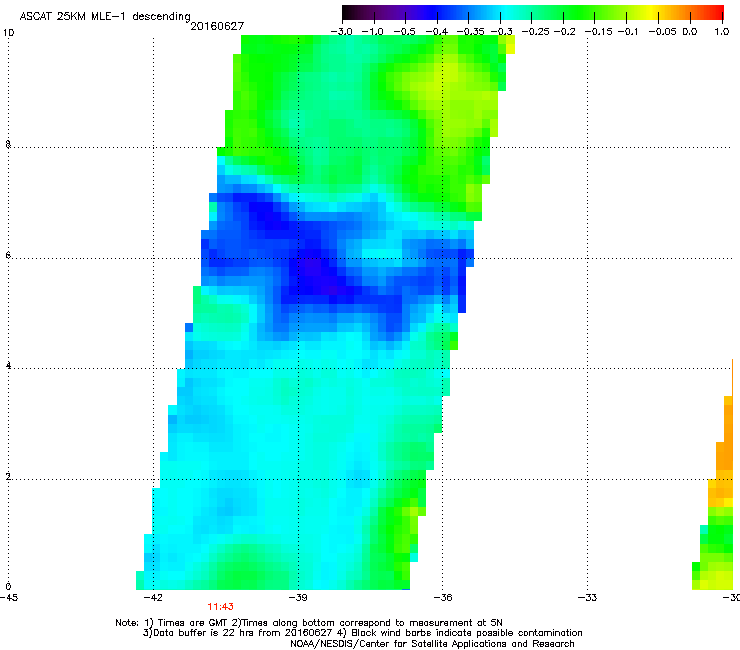Click the -0.1 color bar label
Image resolution: width=740 pixels, height=650 pixels.
pyautogui.click(x=628, y=32)
